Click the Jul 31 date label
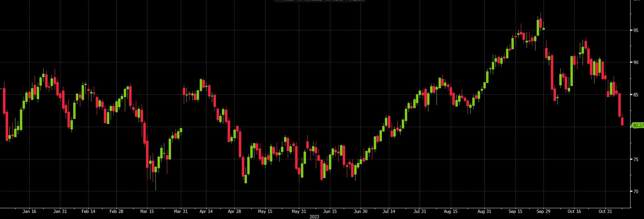Image resolution: width=644 pixels, height=219 pixels. [420, 211]
